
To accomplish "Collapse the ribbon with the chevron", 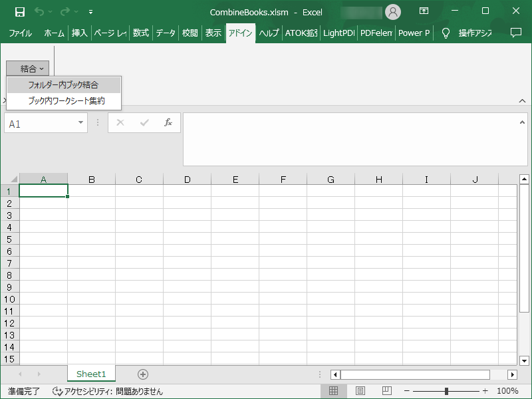I will [522, 101].
